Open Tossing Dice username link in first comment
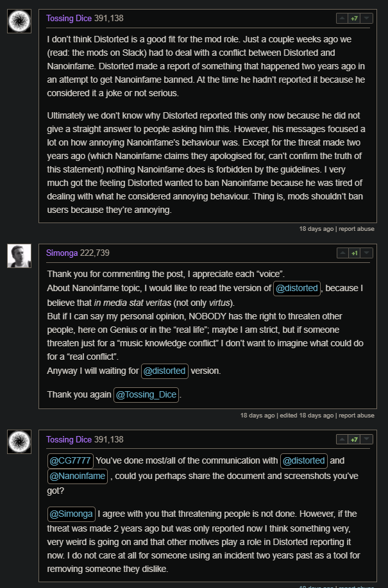The width and height of the screenshot is (388, 588). 69,19
